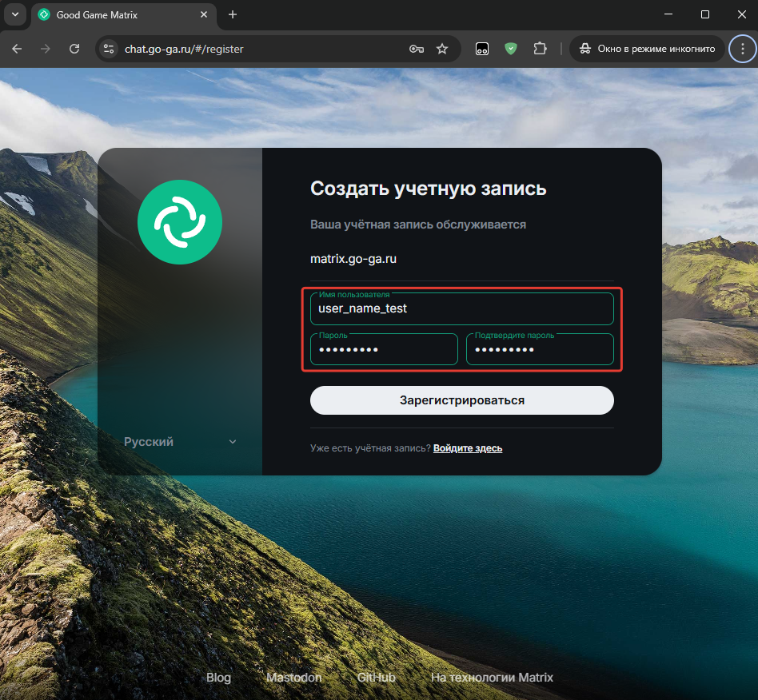The width and height of the screenshot is (758, 700).
Task: Reload the current page
Action: [74, 49]
